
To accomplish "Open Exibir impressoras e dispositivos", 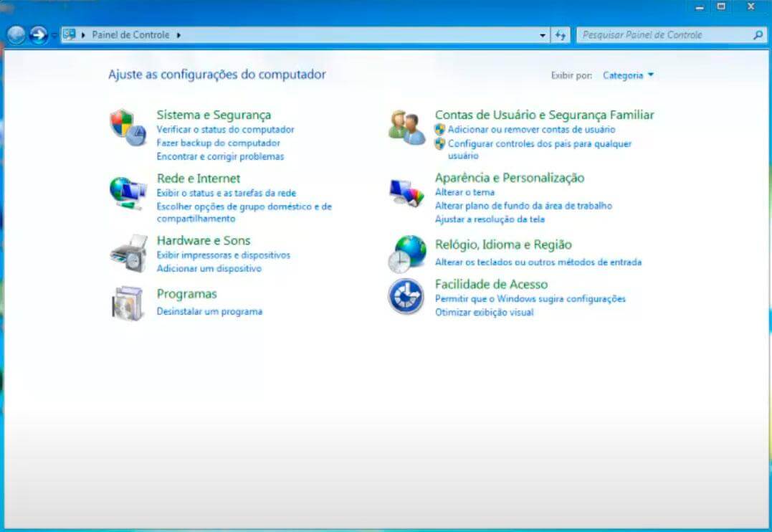I will 224,255.
